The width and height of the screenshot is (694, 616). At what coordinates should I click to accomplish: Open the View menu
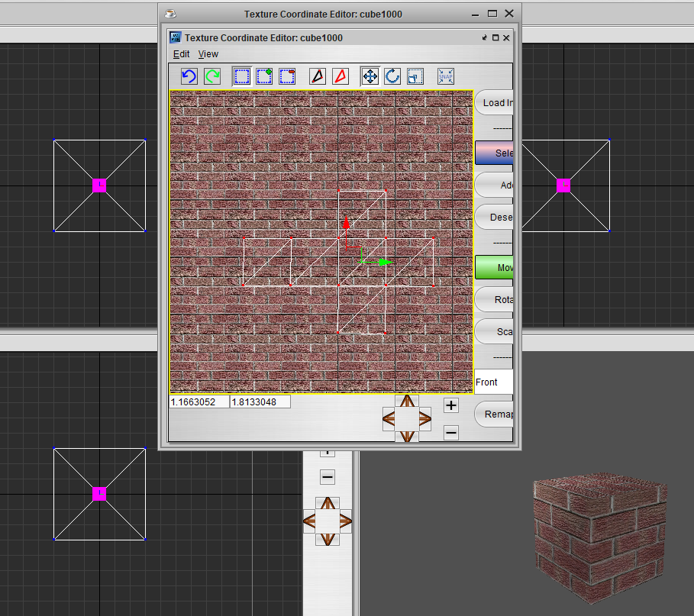pyautogui.click(x=208, y=54)
